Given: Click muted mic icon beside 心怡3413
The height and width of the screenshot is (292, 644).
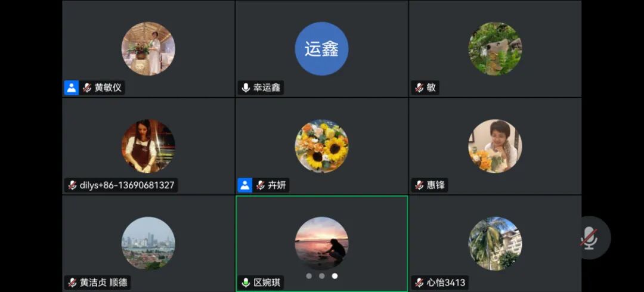Looking at the screenshot, I should tap(419, 282).
